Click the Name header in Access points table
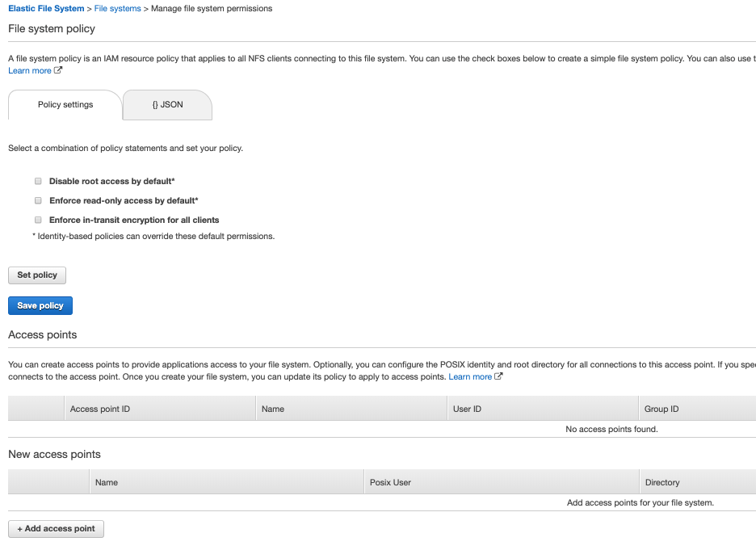Viewport: 756px width, 550px height. coord(273,409)
